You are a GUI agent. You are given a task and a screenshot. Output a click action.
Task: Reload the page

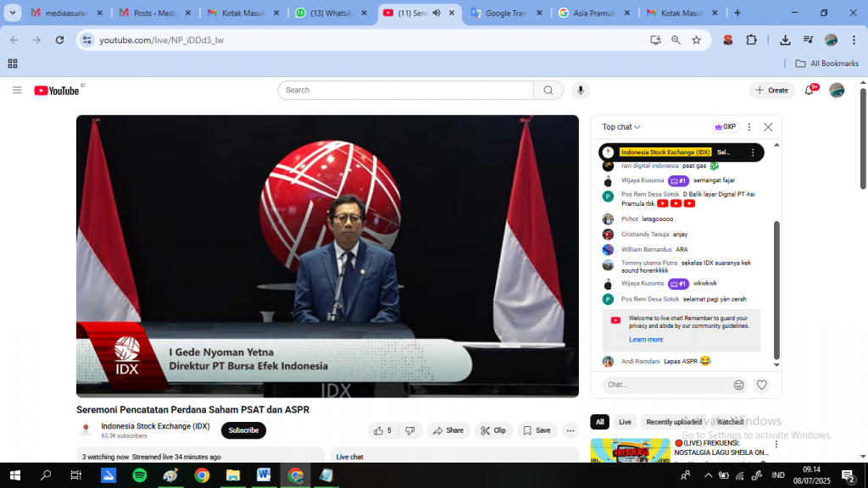[60, 40]
